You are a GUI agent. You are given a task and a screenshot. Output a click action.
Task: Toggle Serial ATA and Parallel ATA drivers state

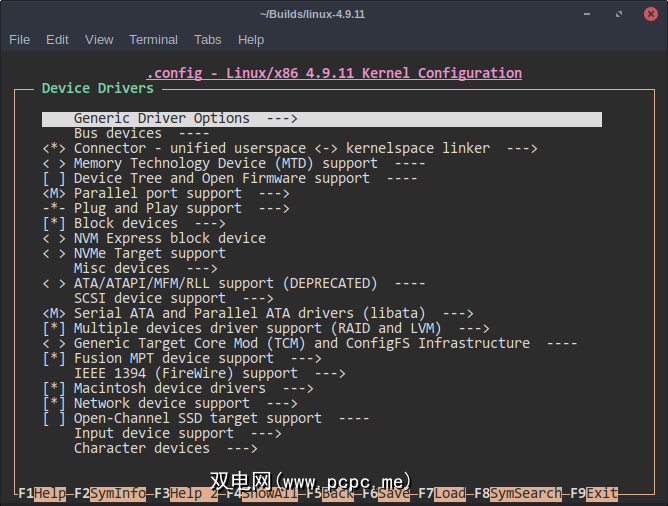point(54,313)
